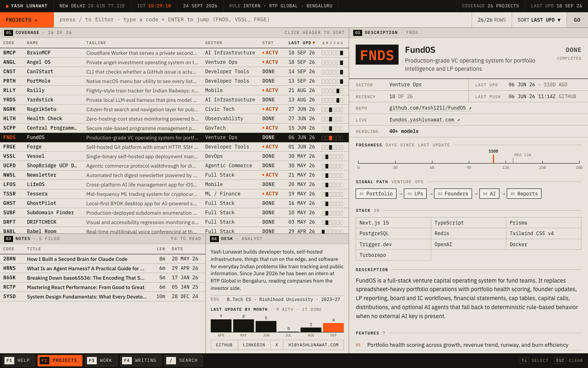Click the COVERAGE 26 PROJECTS top status
This screenshot has width=588, height=368.
coord(490,6)
